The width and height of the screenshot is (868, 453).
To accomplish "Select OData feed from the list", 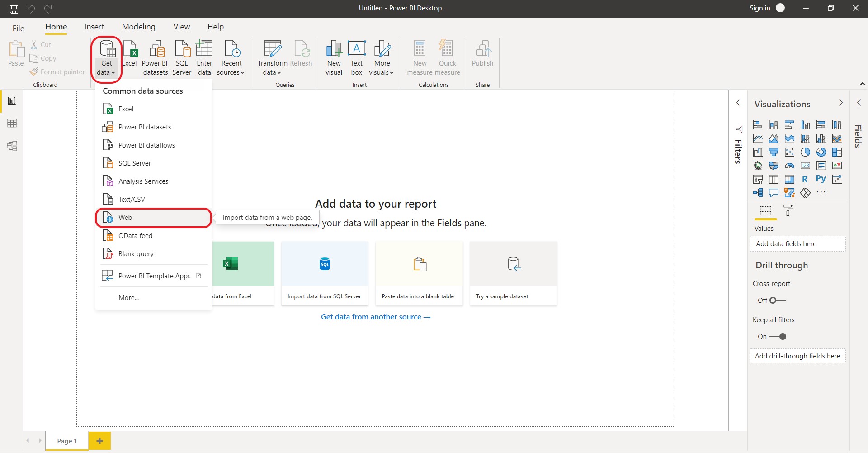I will 154,236.
